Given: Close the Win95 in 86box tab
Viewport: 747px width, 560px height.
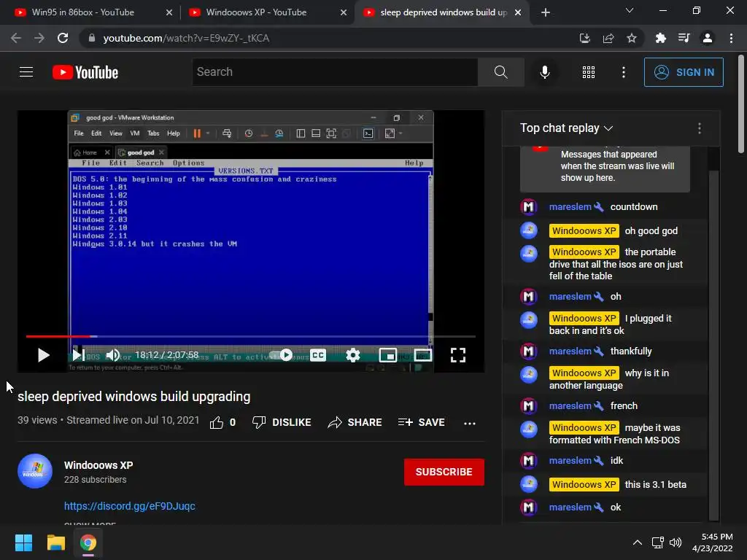Looking at the screenshot, I should point(169,13).
